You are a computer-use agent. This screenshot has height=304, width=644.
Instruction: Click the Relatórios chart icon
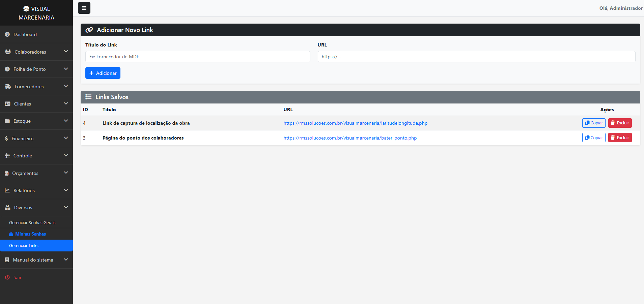pyautogui.click(x=7, y=190)
